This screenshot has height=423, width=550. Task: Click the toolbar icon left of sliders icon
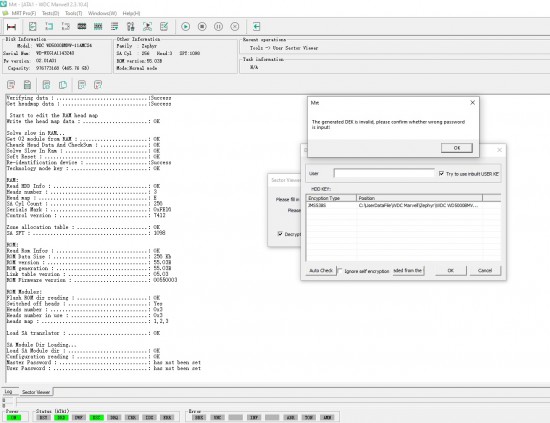[114, 27]
